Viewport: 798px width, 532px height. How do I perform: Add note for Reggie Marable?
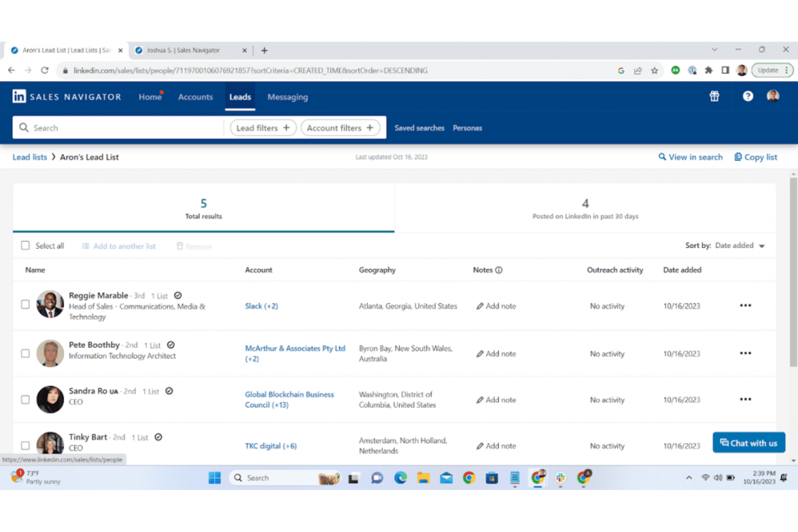coord(496,306)
